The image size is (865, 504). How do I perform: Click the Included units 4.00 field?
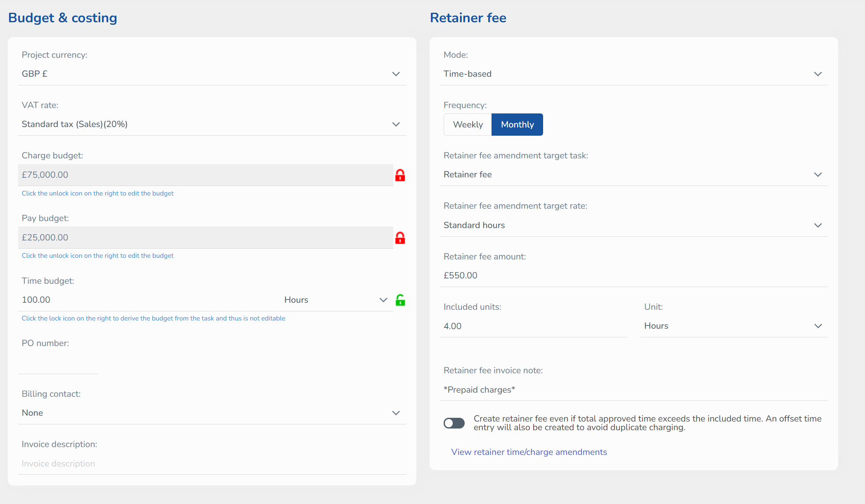tap(534, 326)
